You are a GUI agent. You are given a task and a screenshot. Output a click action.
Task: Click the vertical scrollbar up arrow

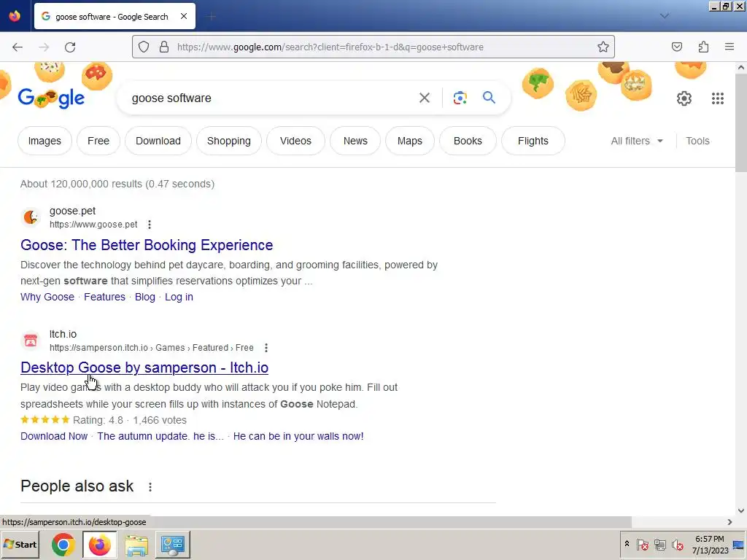click(741, 68)
